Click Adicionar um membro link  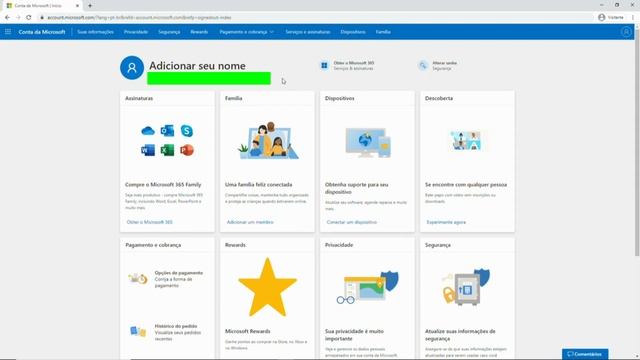click(x=250, y=222)
